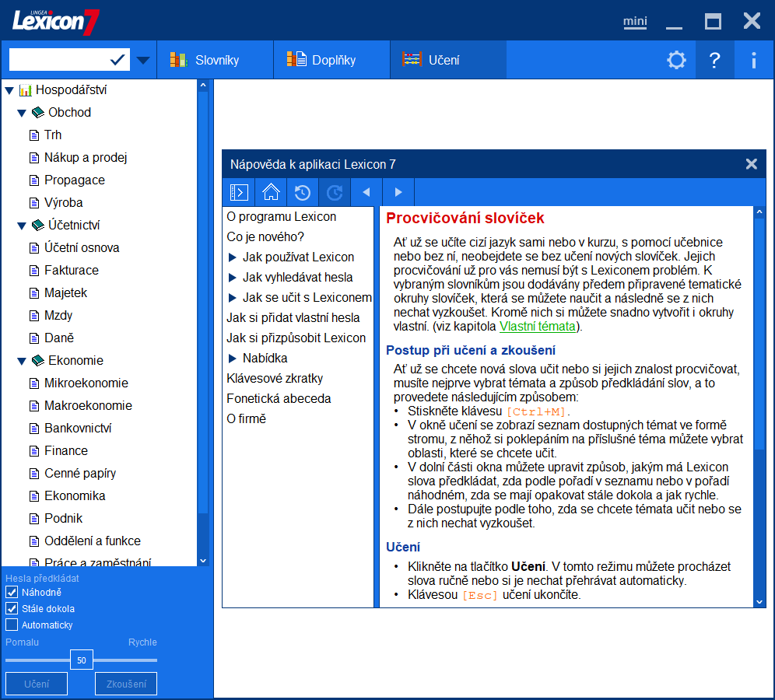Click the Trh document icon

[34, 135]
